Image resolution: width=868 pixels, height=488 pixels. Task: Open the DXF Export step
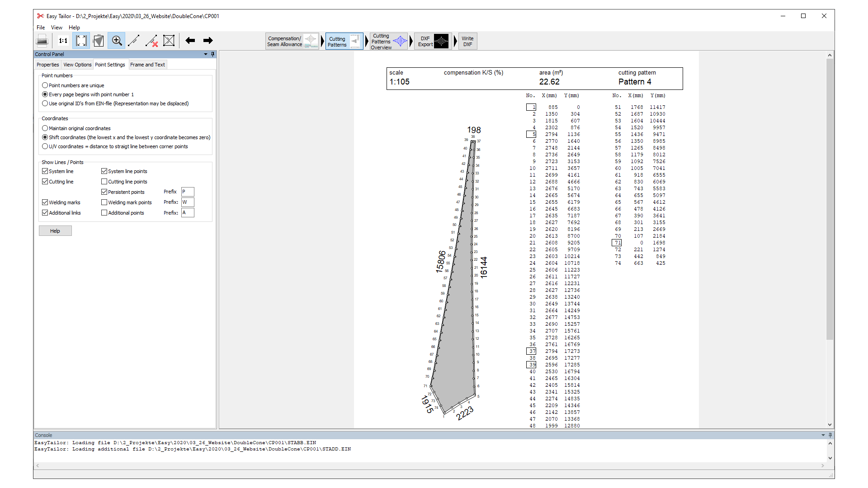pos(433,41)
